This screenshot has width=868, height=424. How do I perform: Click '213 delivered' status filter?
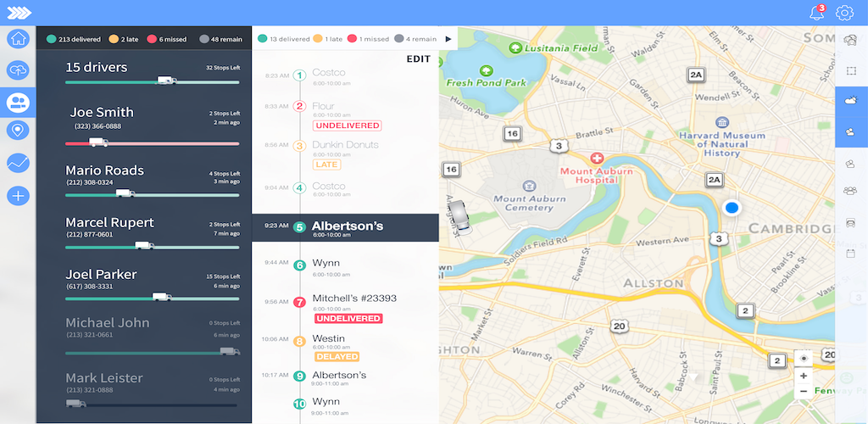[x=75, y=39]
